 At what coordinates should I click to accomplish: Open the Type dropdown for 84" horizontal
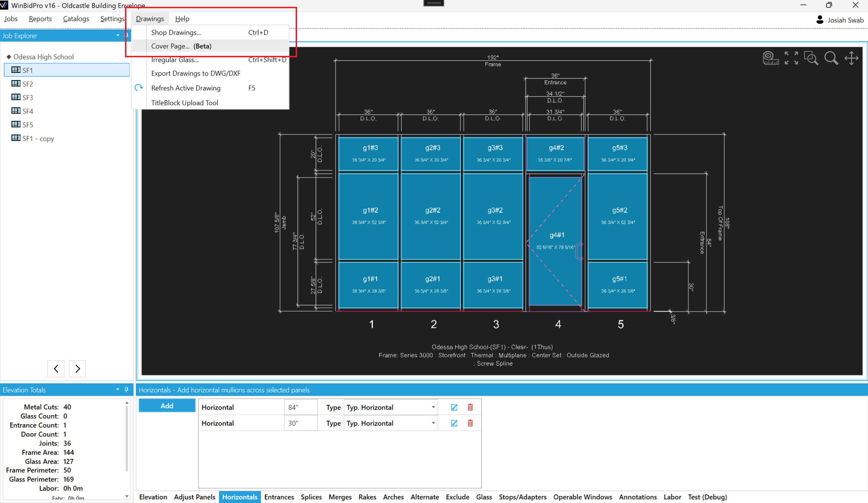(x=433, y=407)
